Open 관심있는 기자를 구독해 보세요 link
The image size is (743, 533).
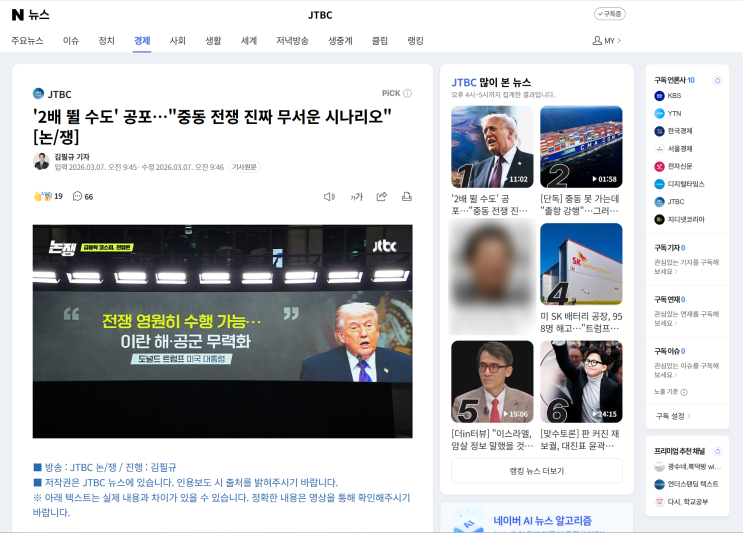686,267
